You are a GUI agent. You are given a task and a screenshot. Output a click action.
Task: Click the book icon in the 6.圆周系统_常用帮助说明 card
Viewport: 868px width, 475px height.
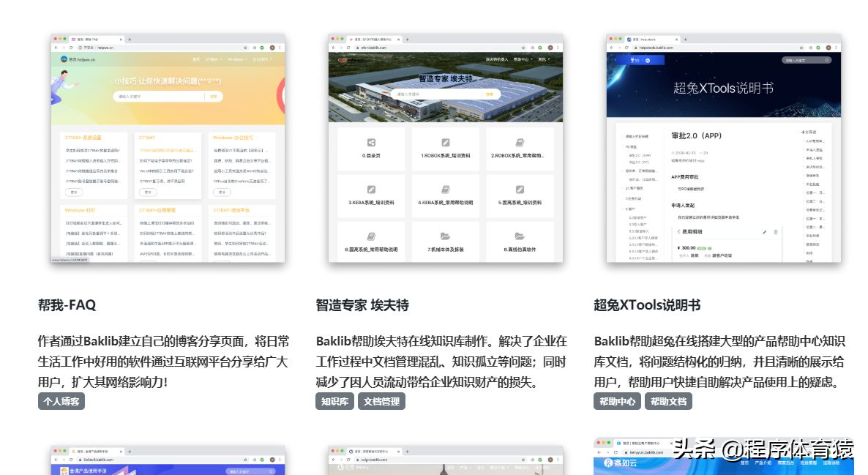[x=372, y=236]
